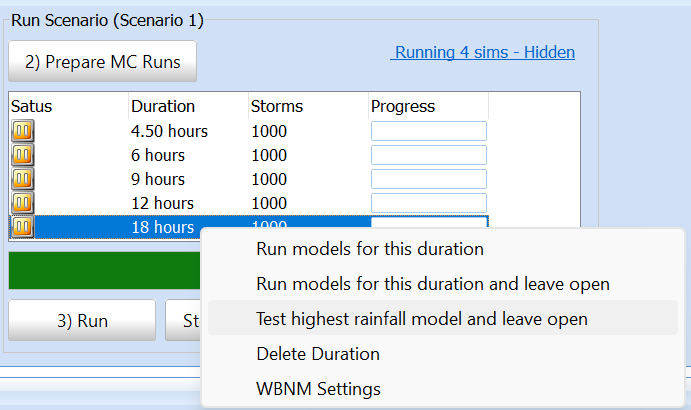Click the Storms column header
Viewport: 691px width, 410px height.
277,106
